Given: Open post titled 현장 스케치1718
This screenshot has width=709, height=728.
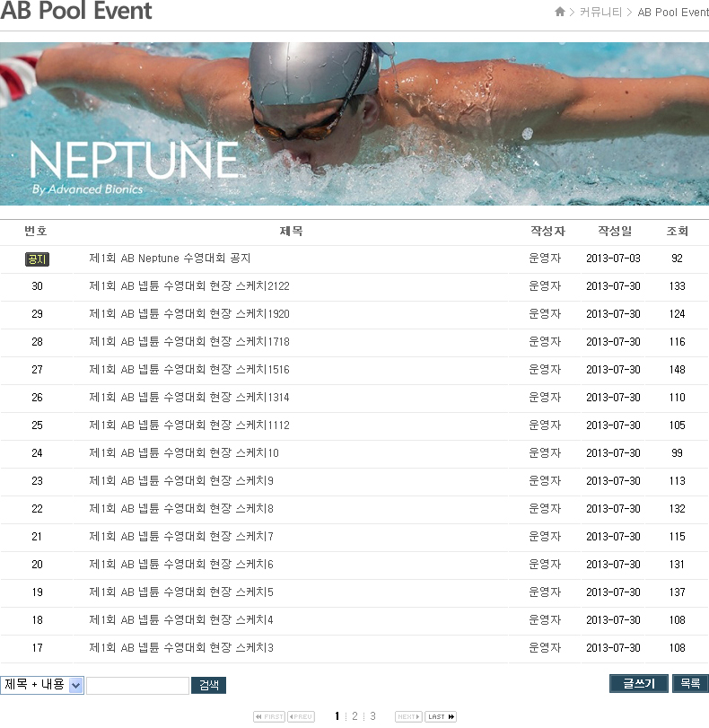Looking at the screenshot, I should [x=189, y=342].
